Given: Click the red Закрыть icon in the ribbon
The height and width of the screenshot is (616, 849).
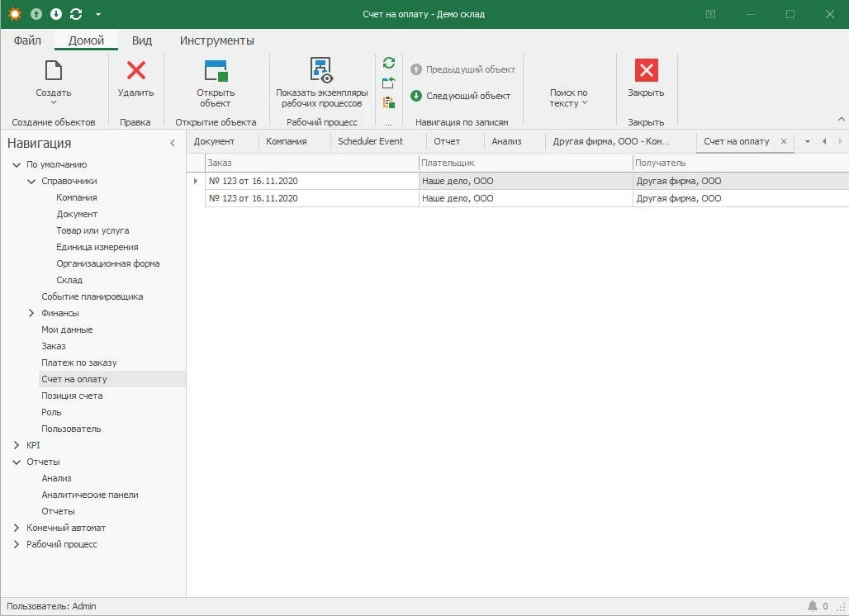Looking at the screenshot, I should point(646,70).
